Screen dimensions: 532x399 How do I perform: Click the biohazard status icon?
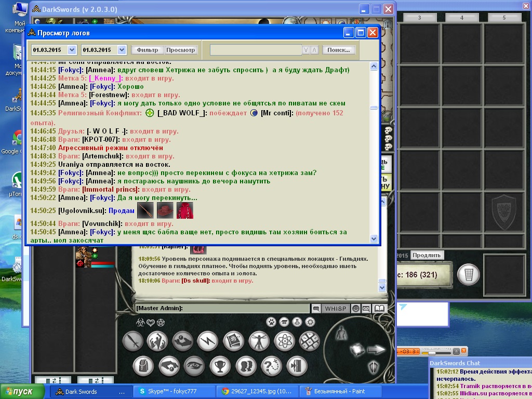140,322
